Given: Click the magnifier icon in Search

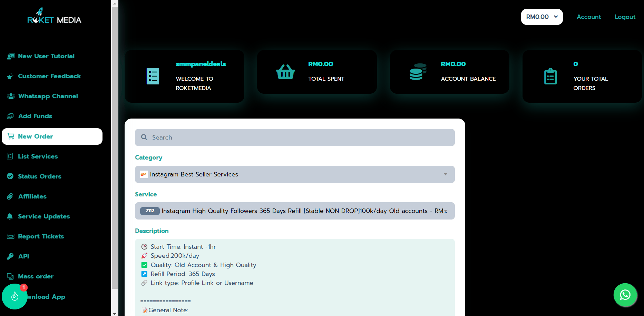Looking at the screenshot, I should (144, 137).
